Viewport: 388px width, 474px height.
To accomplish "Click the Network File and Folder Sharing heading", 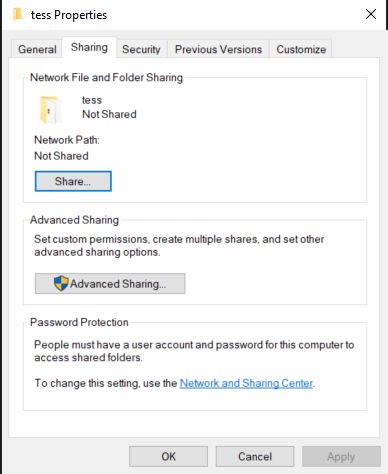I will click(x=106, y=77).
